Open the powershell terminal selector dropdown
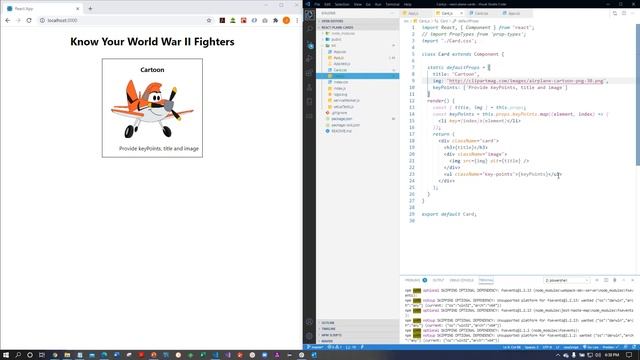The height and width of the screenshot is (360, 640). coord(567,280)
